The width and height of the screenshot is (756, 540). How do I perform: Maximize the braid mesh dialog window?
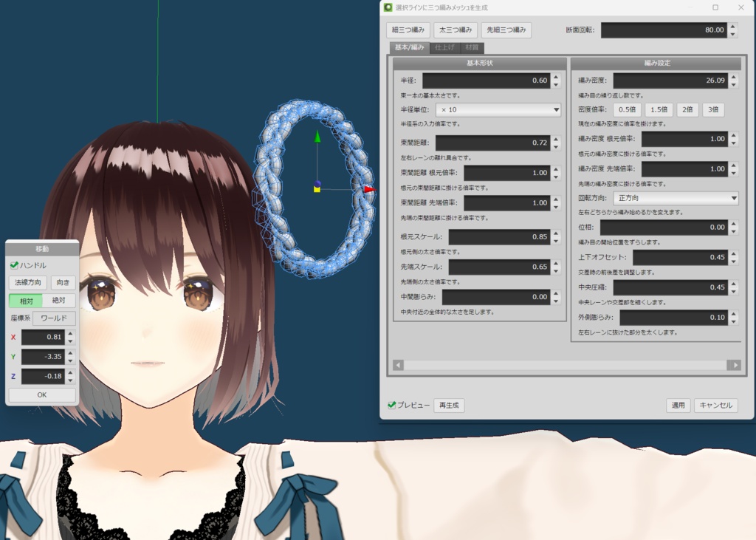(715, 7)
